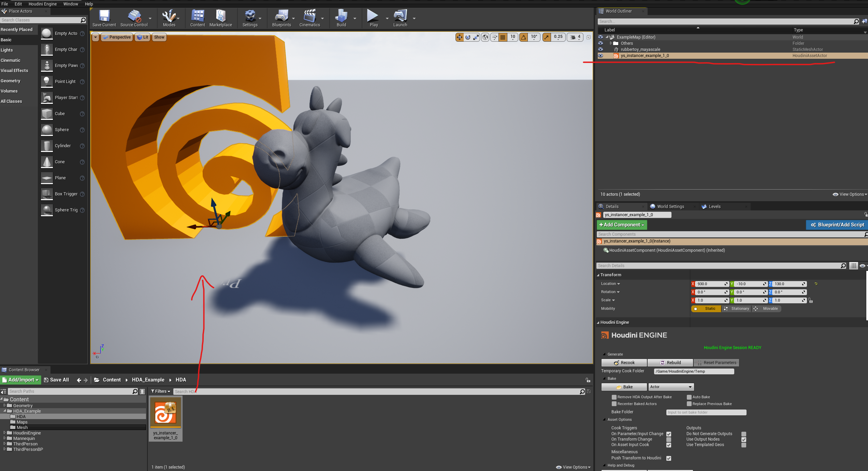This screenshot has width=868, height=471.
Task: Enable Auto Bake checkbox
Action: (690, 397)
